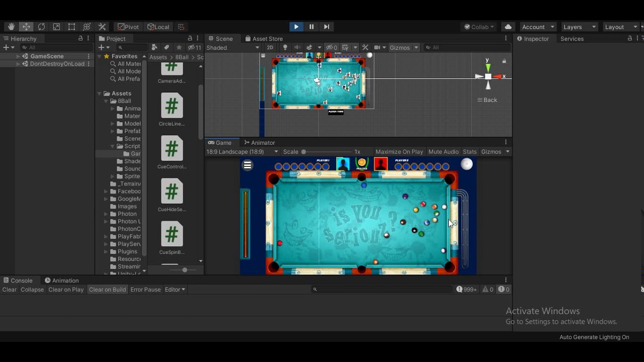Click the Clear console button
The width and height of the screenshot is (644, 362).
click(10, 290)
